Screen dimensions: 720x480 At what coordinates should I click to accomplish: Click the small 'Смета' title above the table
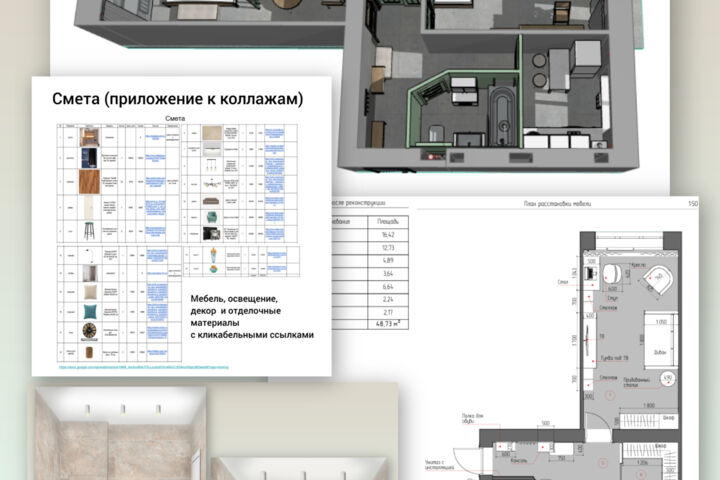(175, 119)
